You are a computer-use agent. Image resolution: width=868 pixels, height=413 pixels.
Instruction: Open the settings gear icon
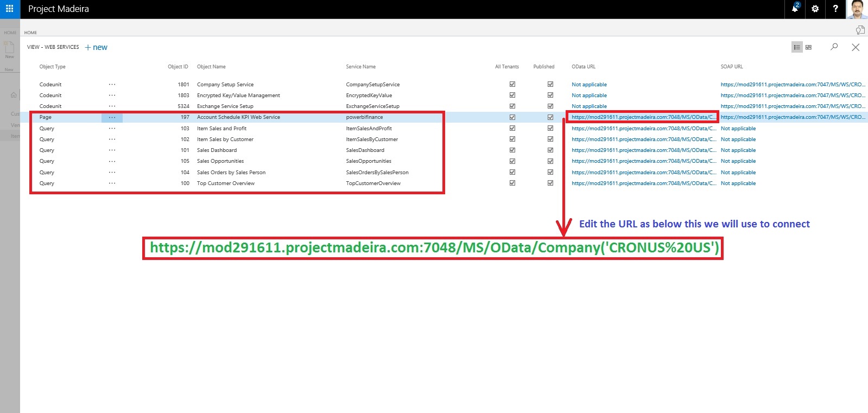coord(815,9)
